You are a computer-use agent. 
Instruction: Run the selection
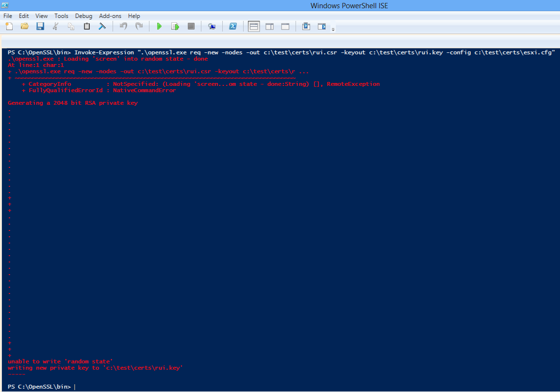pos(175,26)
